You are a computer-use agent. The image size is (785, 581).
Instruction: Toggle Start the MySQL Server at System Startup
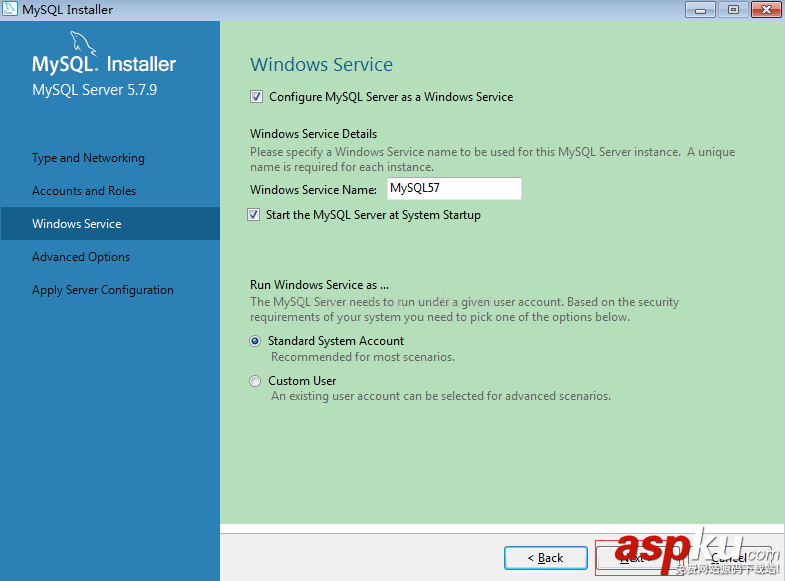coord(253,215)
